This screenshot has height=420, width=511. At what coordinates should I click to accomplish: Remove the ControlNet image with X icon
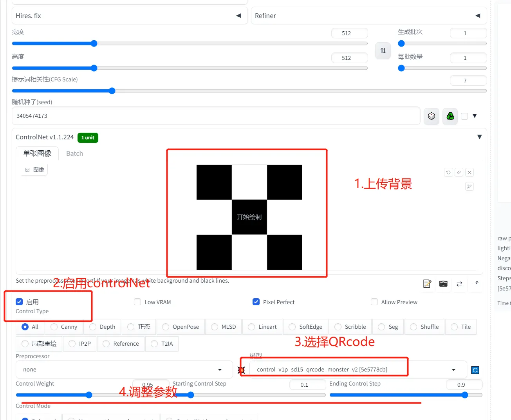point(469,172)
